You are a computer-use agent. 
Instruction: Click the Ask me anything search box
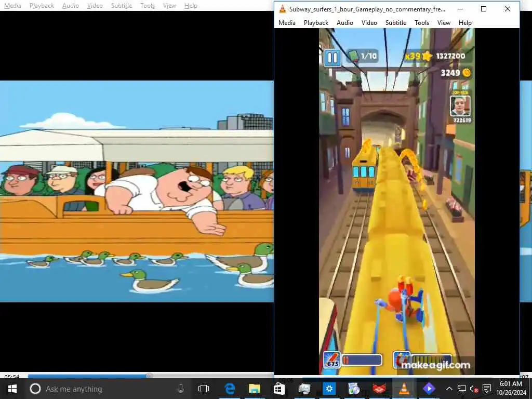click(x=107, y=389)
